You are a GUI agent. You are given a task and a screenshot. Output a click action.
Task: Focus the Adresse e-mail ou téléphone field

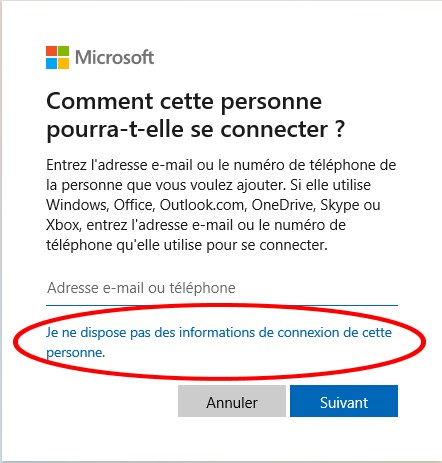pyautogui.click(x=222, y=288)
